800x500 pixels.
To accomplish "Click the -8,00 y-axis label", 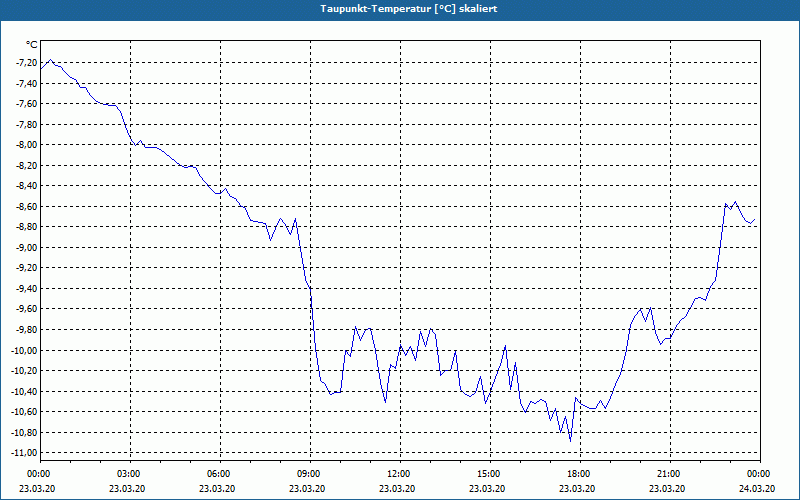I will pos(27,145).
